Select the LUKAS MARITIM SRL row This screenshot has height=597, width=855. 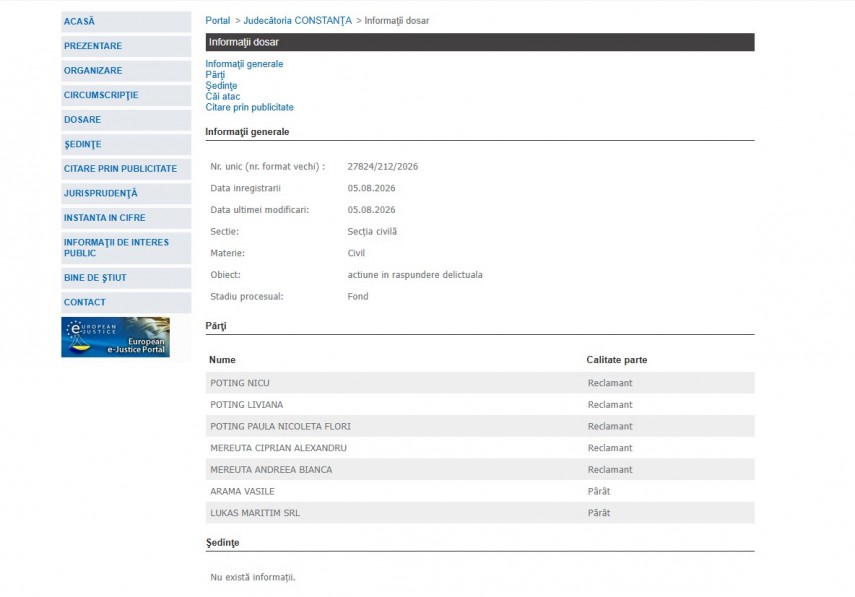480,513
